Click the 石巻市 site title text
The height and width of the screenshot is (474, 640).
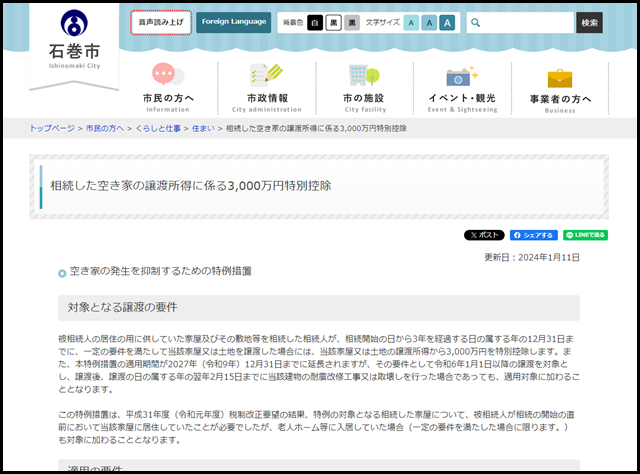click(x=74, y=51)
